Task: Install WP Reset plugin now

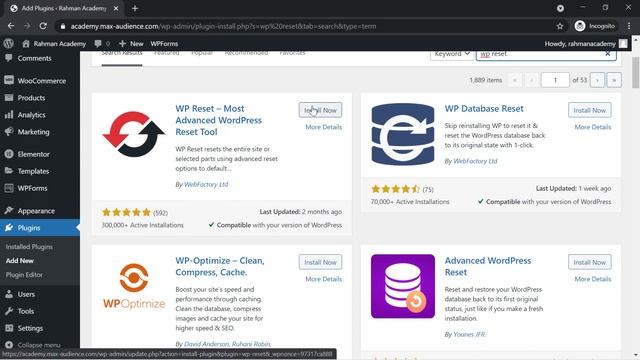Action: coord(320,110)
